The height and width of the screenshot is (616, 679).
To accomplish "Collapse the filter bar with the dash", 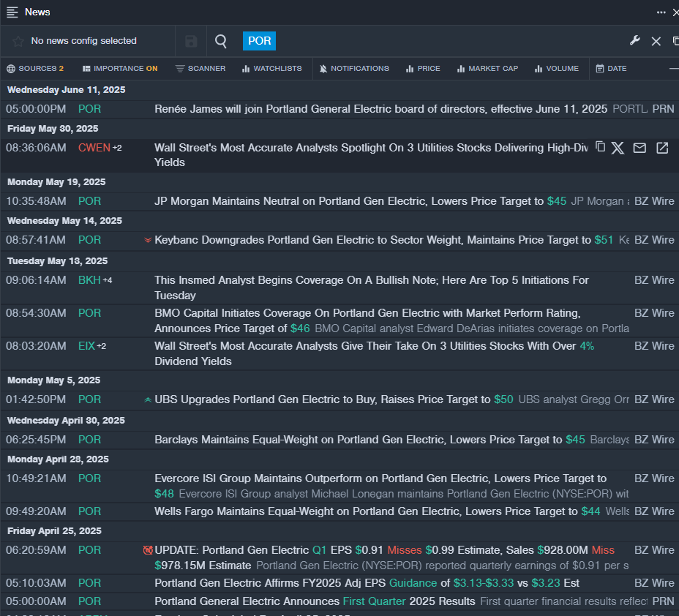I will click(x=674, y=68).
